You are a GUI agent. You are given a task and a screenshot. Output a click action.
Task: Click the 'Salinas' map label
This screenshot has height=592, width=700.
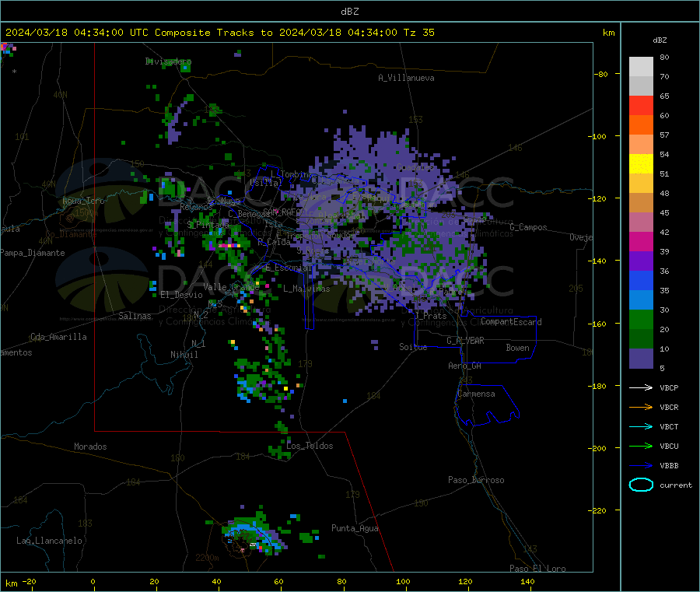tap(135, 316)
